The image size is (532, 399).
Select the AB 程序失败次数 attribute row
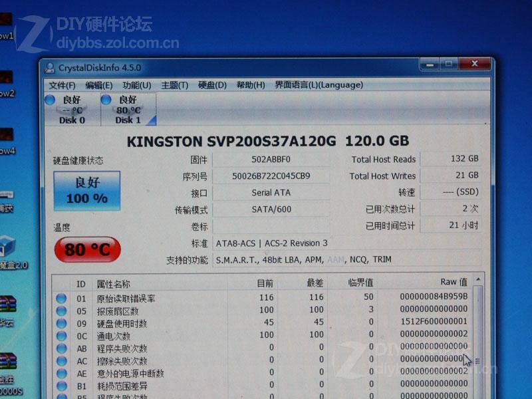click(x=262, y=348)
